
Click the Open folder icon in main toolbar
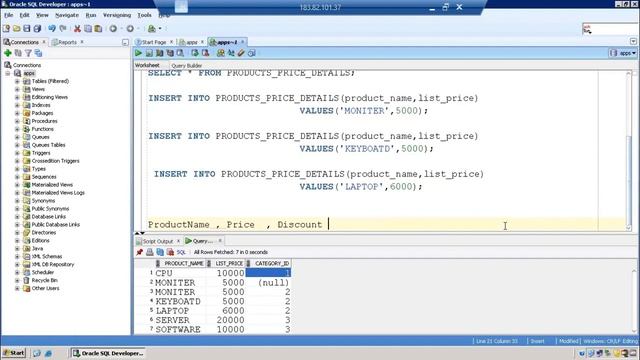coord(17,29)
